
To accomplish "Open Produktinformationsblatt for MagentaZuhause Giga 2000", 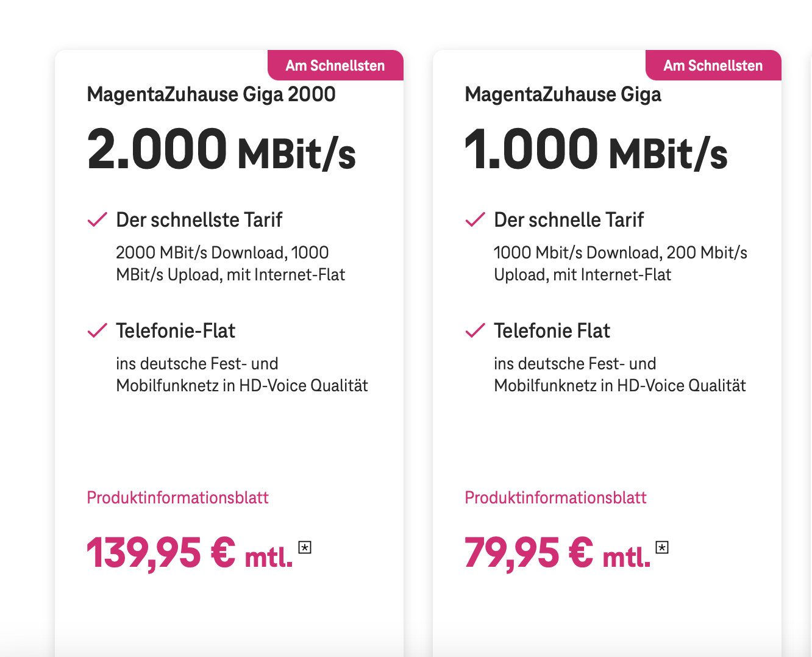I will pyautogui.click(x=177, y=497).
